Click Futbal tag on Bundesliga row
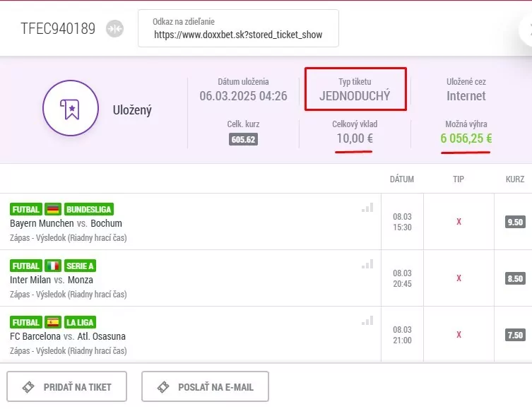The height and width of the screenshot is (409, 532). (x=26, y=209)
